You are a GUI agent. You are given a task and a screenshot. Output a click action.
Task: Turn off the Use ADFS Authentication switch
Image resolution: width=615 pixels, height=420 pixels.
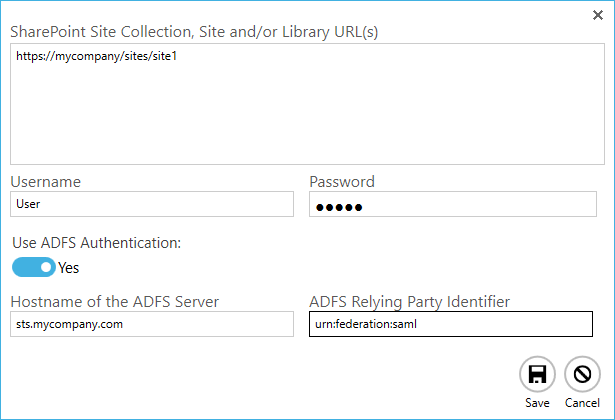point(34,267)
